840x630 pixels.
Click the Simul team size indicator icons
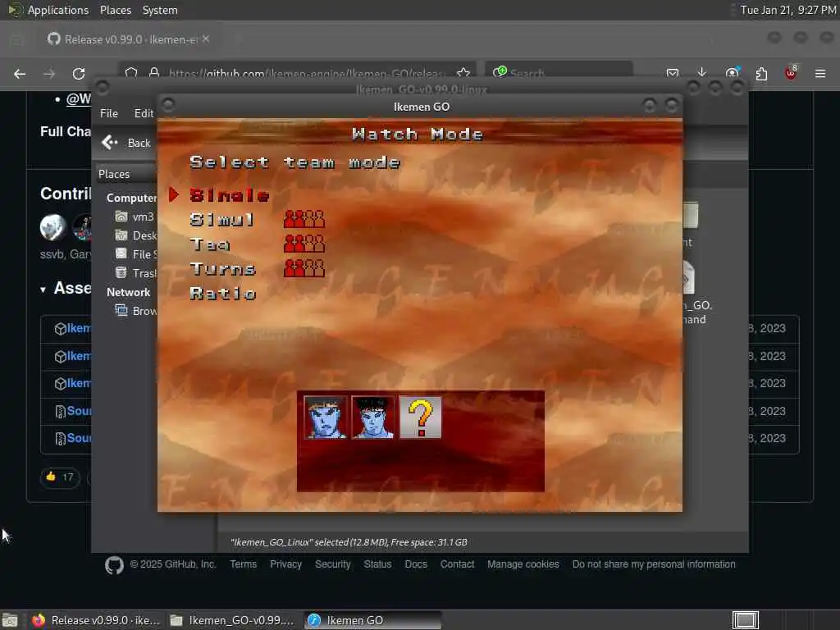pyautogui.click(x=304, y=219)
